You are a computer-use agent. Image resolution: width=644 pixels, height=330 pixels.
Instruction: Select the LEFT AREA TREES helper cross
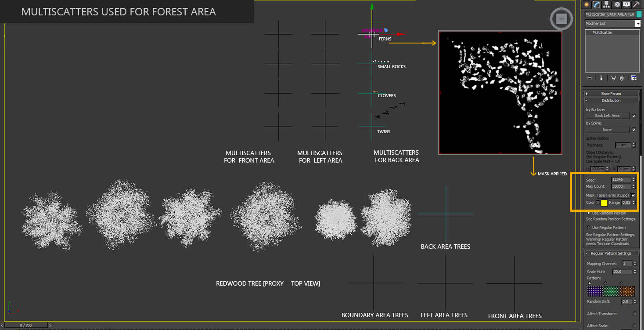click(445, 283)
